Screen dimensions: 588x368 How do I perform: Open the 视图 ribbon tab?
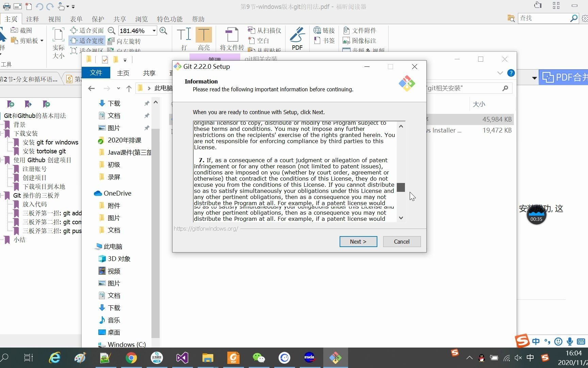pyautogui.click(x=54, y=19)
